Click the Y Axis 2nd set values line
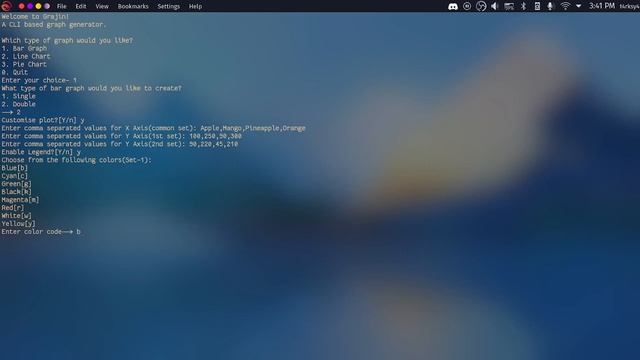The width and height of the screenshot is (640, 360). [120, 144]
